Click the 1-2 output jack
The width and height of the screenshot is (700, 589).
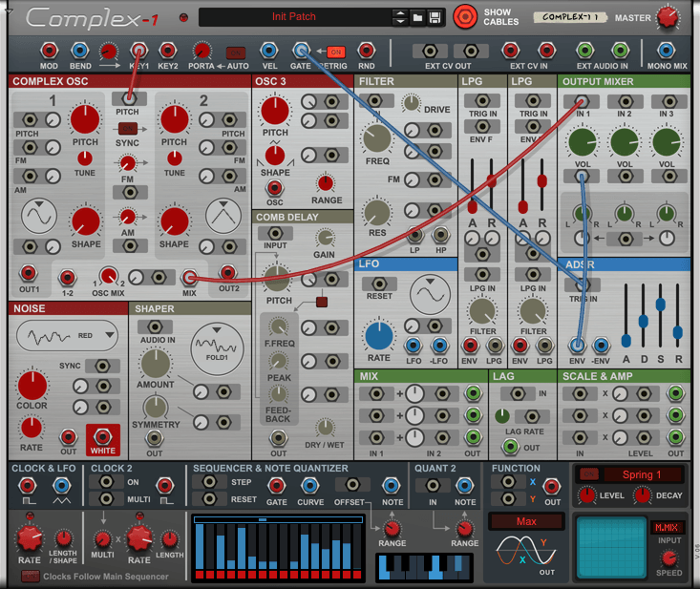(x=68, y=278)
